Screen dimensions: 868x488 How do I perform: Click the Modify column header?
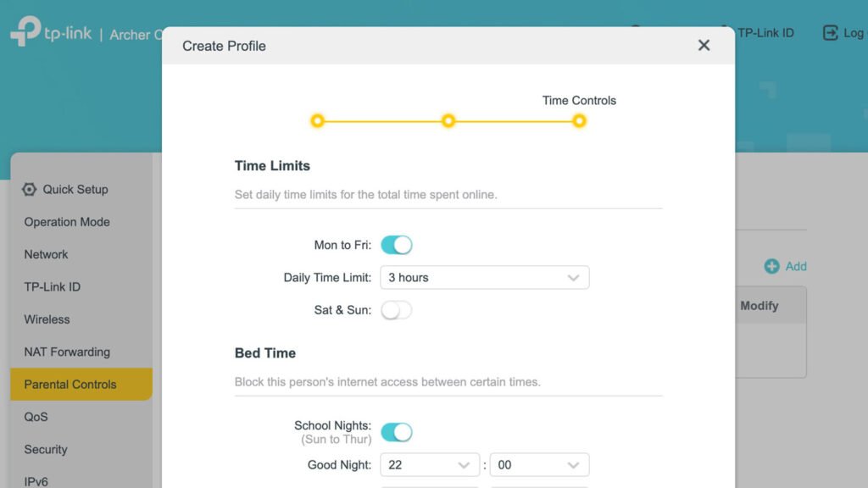pyautogui.click(x=759, y=306)
